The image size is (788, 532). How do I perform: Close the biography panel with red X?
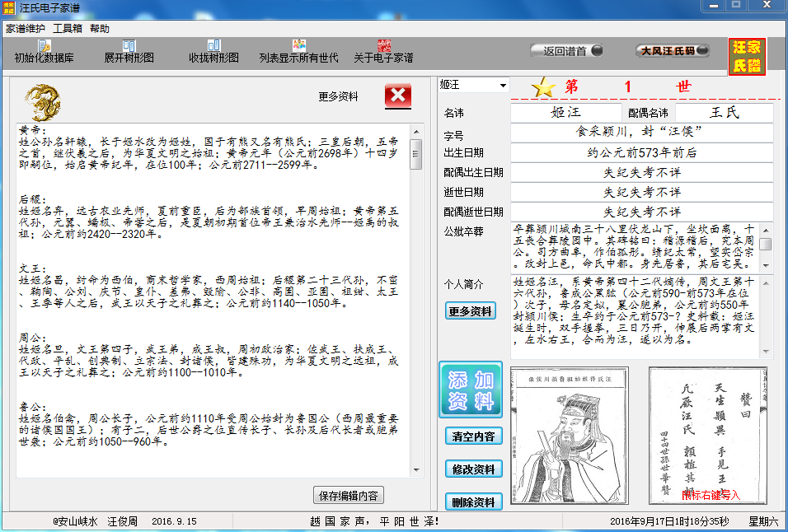tap(398, 96)
